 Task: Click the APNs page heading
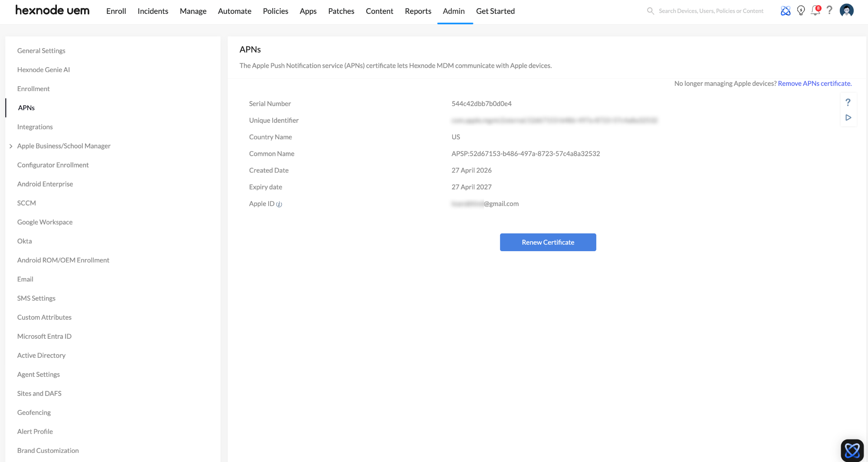point(250,49)
